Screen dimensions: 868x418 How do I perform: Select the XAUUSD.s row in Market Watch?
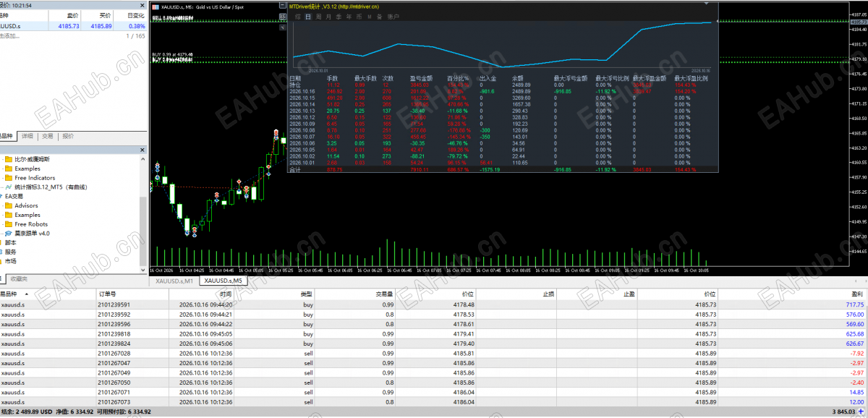tap(72, 26)
